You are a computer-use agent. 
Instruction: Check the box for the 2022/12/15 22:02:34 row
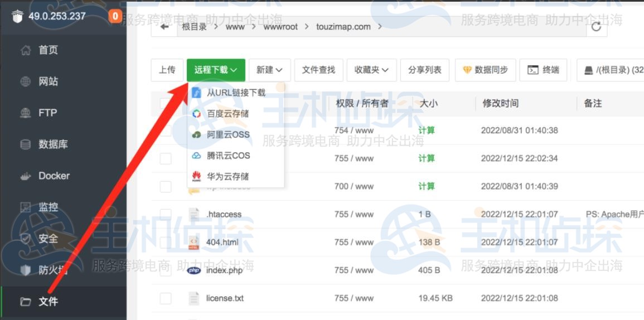tap(166, 158)
